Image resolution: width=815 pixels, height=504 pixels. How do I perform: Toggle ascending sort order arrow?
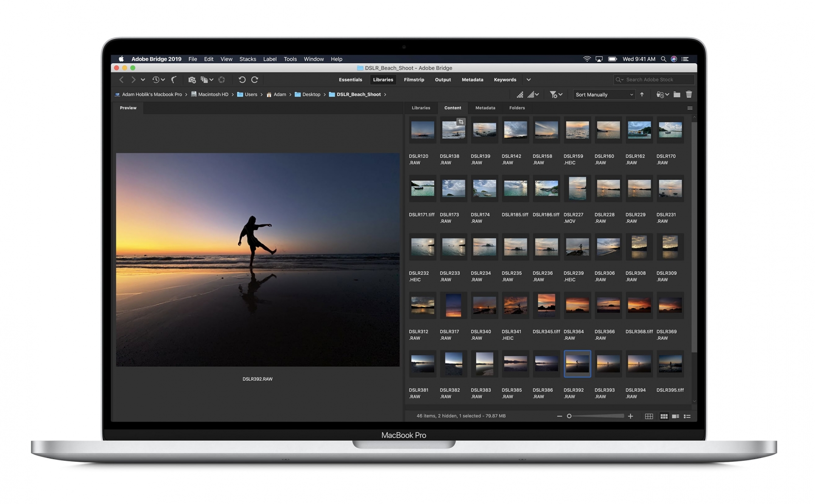pyautogui.click(x=642, y=95)
